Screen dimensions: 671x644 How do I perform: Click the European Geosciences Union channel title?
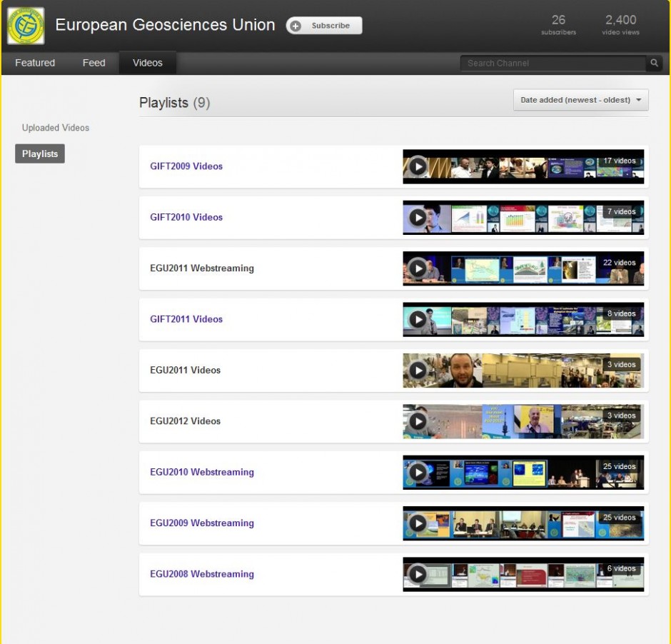pyautogui.click(x=165, y=25)
